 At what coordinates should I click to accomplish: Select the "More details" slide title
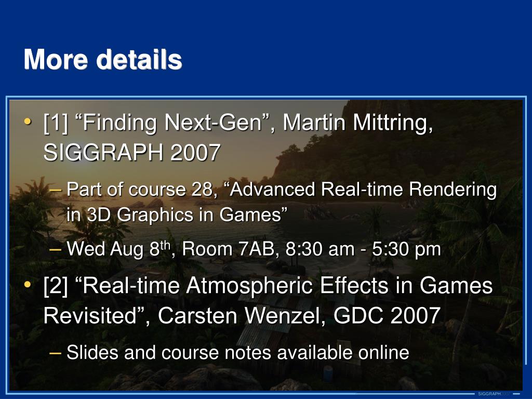pyautogui.click(x=103, y=59)
